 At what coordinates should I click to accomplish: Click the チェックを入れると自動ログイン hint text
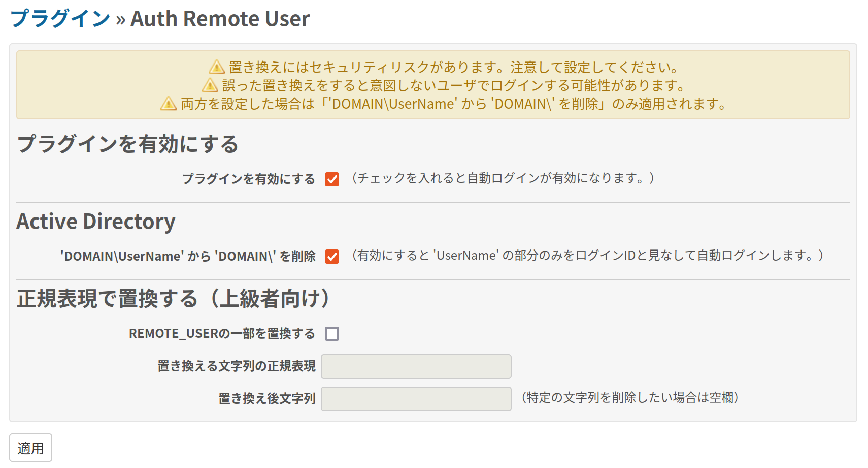tap(503, 178)
